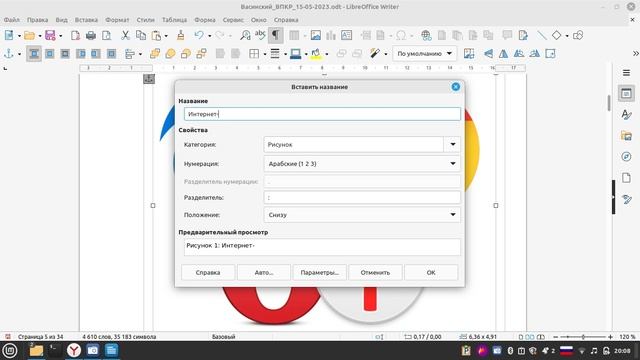Image resolution: width=640 pixels, height=360 pixels.
Task: Save the document with the save icon
Action: (50, 36)
